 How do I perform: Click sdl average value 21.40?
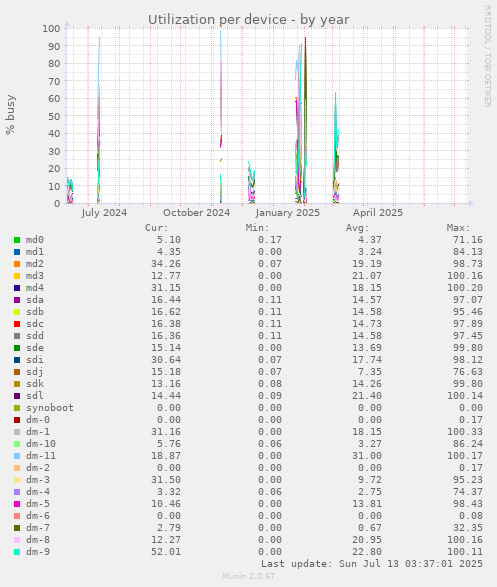(367, 396)
